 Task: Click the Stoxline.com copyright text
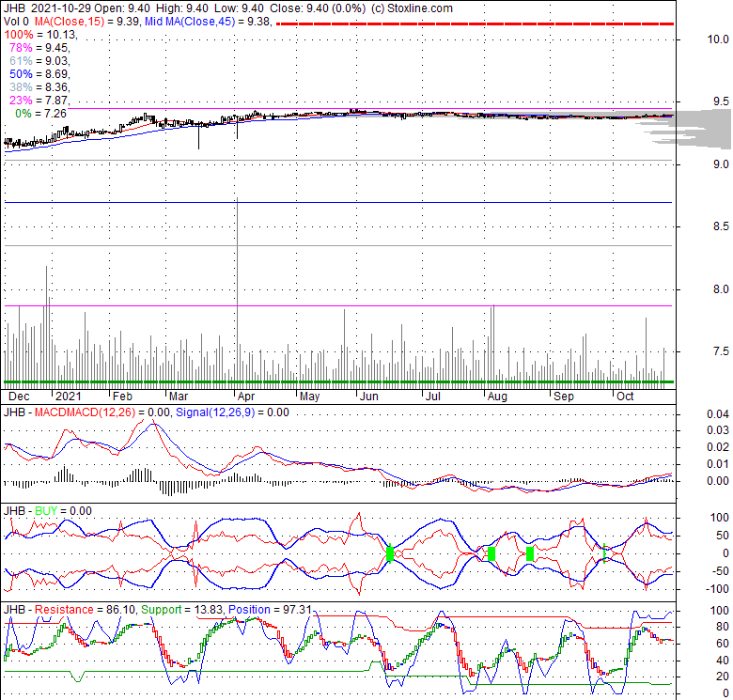(412, 8)
